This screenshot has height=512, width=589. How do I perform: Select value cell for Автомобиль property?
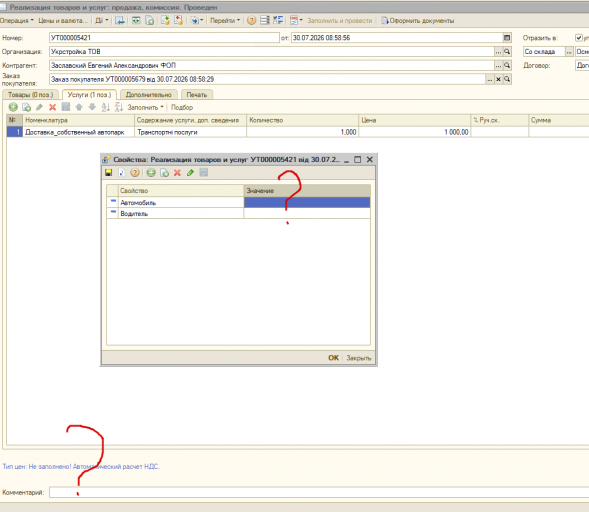[x=307, y=202]
